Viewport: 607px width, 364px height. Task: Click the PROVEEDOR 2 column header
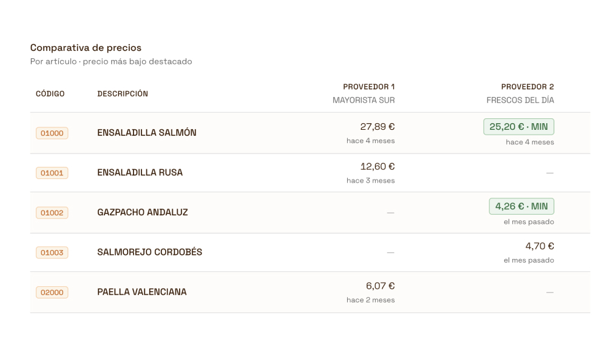(527, 87)
